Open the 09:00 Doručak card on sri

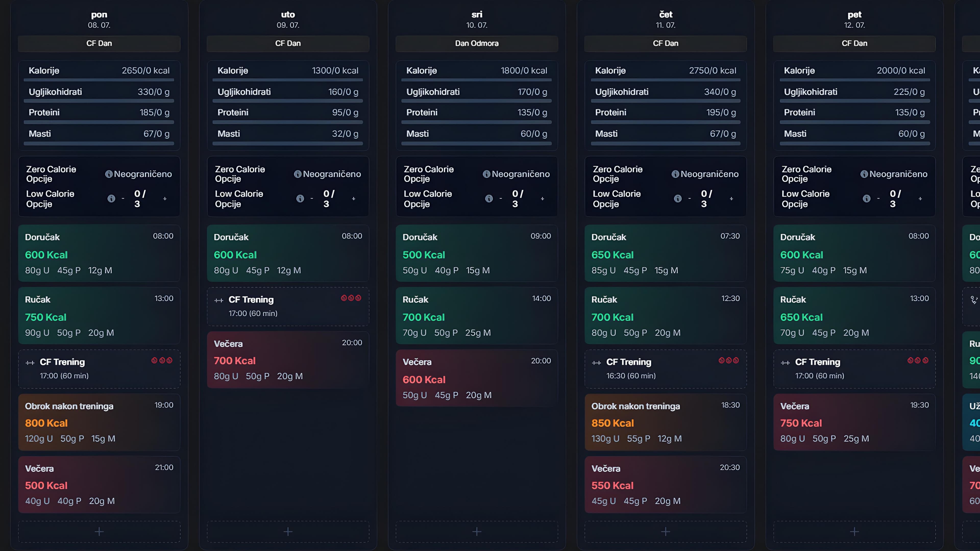coord(477,253)
